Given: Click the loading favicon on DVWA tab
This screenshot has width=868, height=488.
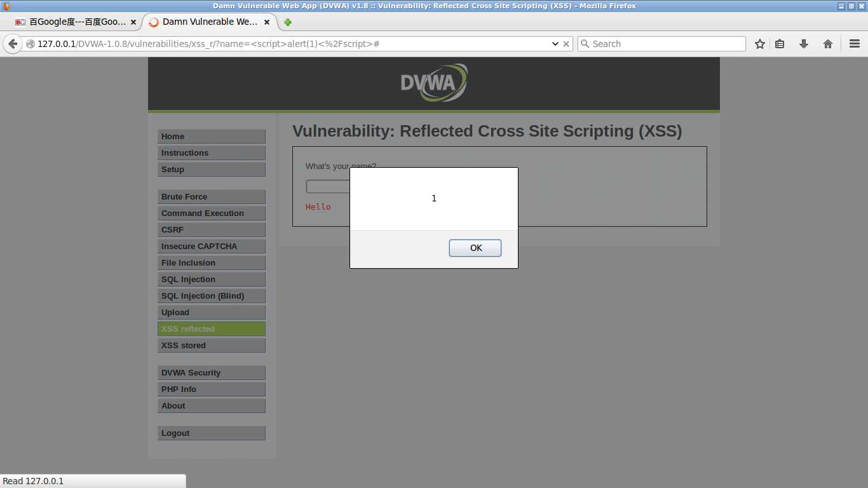Looking at the screenshot, I should (x=153, y=22).
